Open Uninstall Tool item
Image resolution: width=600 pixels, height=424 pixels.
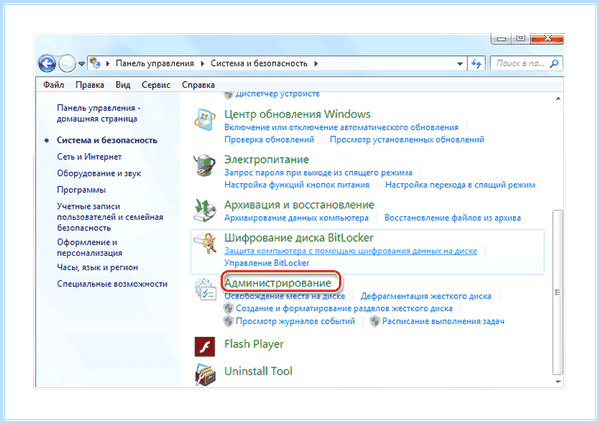[x=258, y=371]
